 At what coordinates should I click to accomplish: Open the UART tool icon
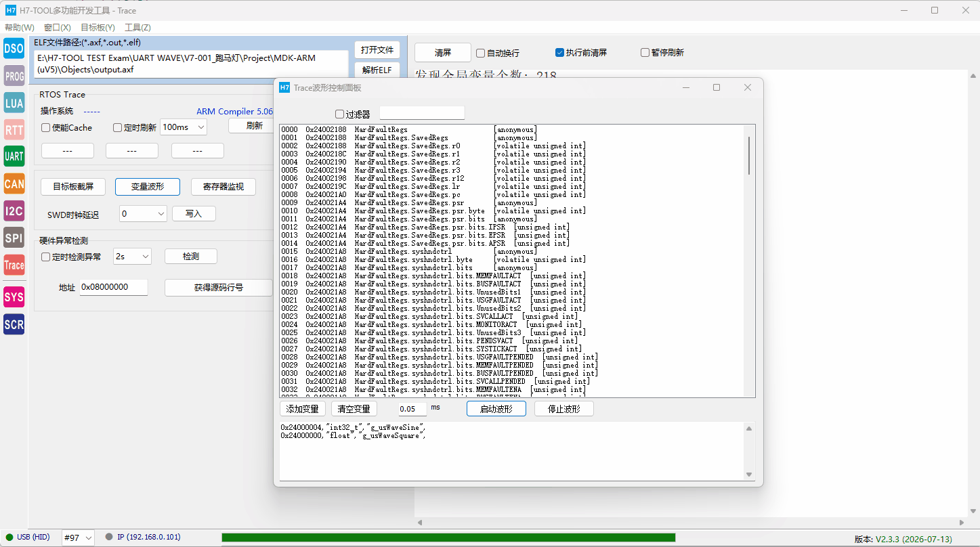click(x=14, y=156)
